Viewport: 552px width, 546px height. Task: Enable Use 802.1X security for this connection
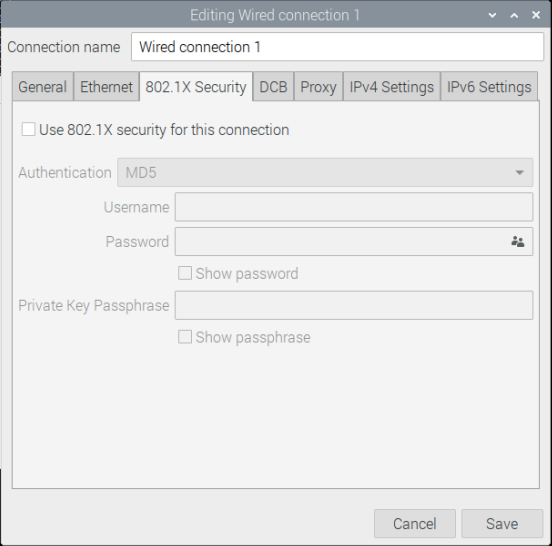29,129
